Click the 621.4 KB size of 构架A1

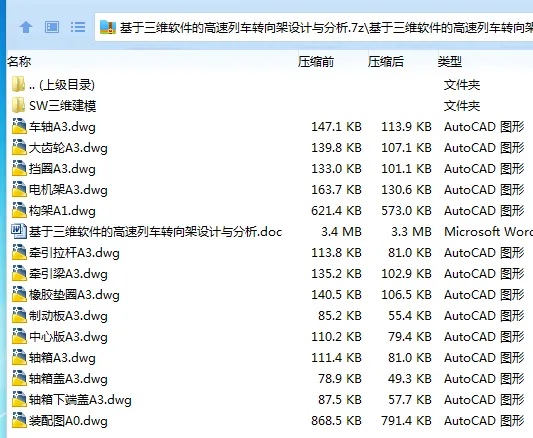click(x=336, y=211)
